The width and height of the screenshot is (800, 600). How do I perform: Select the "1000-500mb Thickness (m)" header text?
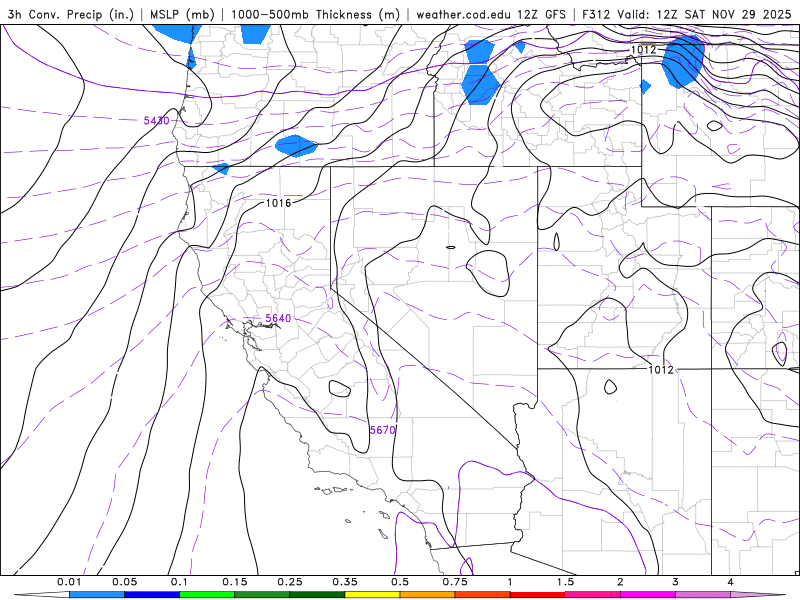(315, 14)
